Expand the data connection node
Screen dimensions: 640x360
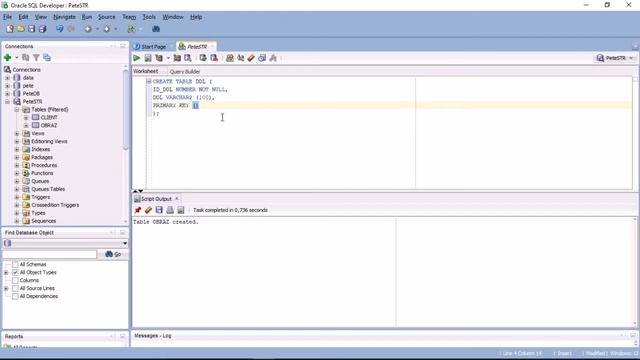pos(7,78)
